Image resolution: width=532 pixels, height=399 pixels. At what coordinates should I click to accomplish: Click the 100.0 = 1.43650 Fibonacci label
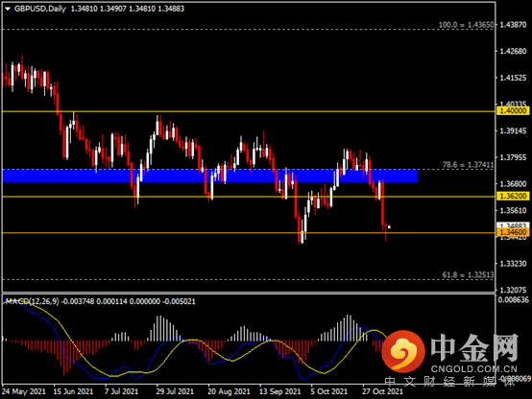(x=466, y=25)
